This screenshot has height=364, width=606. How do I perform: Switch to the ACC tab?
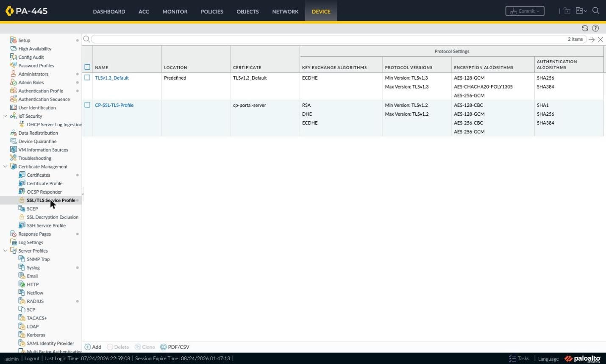point(144,11)
